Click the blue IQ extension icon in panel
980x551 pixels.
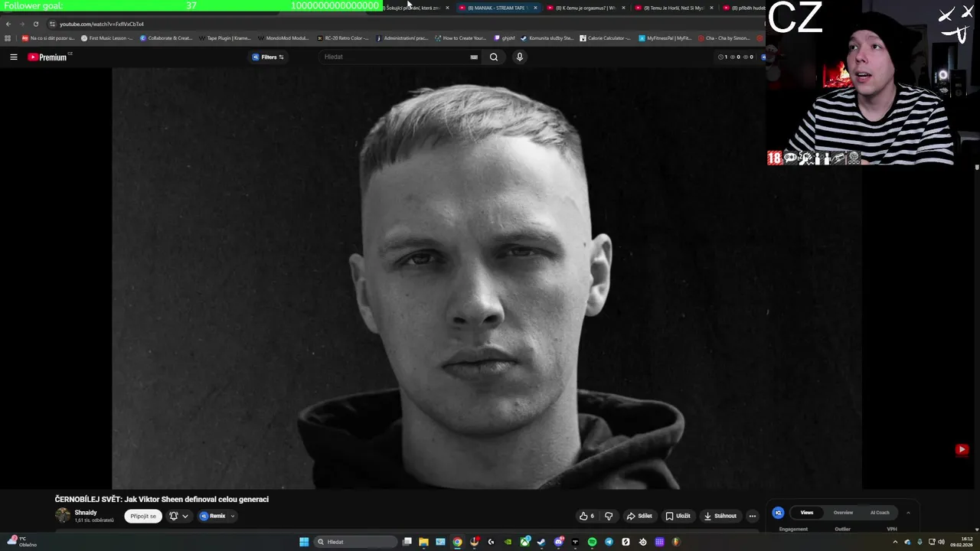(778, 513)
